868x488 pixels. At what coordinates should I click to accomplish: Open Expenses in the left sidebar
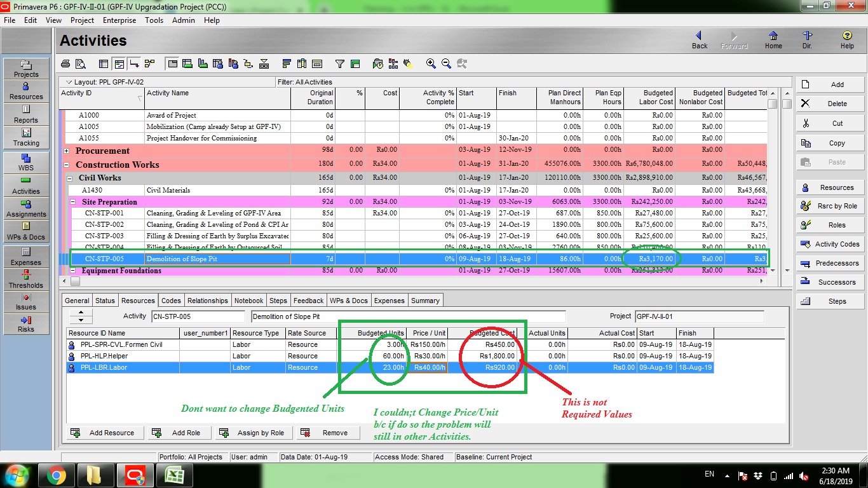pos(26,257)
